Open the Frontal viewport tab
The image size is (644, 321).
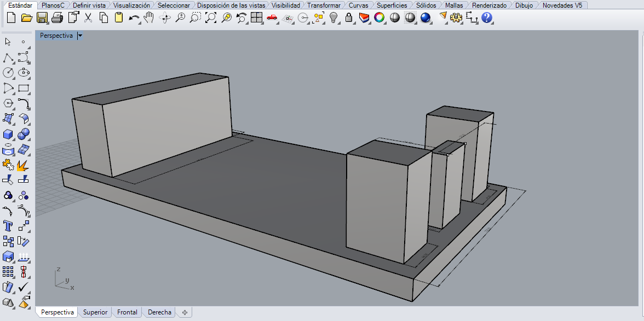(x=127, y=312)
